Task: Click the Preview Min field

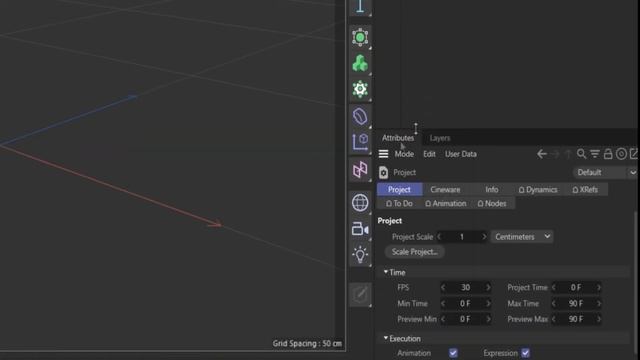Action: [x=465, y=319]
